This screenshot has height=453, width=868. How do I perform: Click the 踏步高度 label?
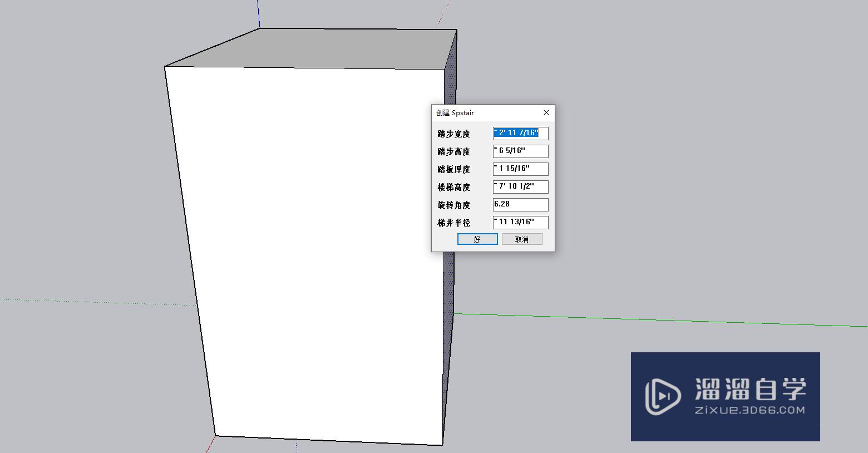pyautogui.click(x=454, y=152)
